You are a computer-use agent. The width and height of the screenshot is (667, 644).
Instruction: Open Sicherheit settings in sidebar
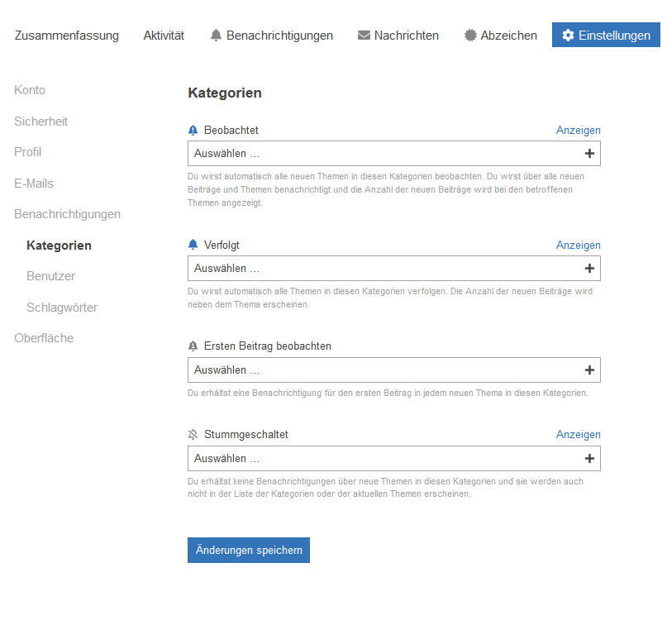[x=41, y=122]
